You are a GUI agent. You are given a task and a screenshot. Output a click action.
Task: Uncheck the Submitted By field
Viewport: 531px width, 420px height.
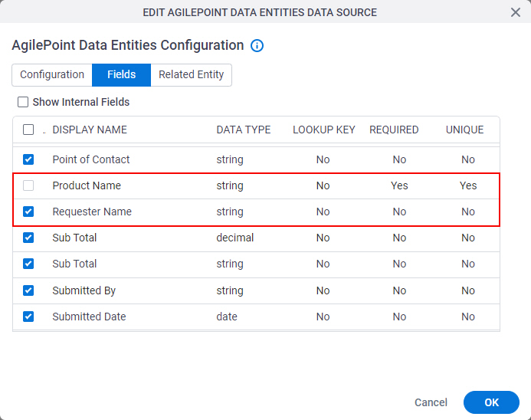[28, 290]
